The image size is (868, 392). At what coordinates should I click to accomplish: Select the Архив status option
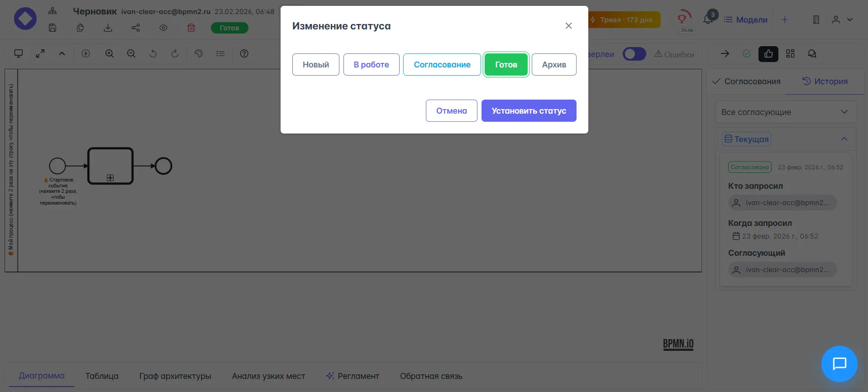coord(553,65)
